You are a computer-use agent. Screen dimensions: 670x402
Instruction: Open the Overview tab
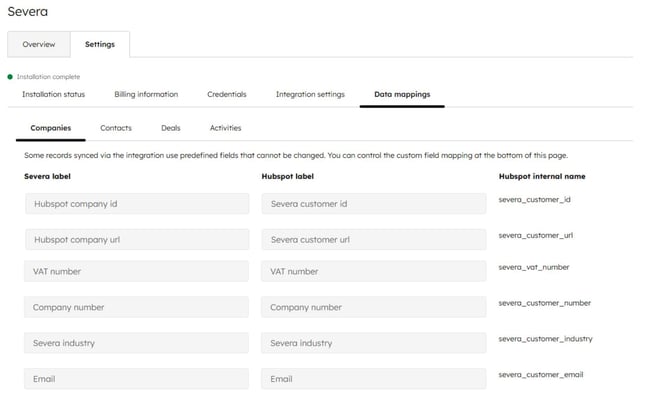pyautogui.click(x=39, y=44)
